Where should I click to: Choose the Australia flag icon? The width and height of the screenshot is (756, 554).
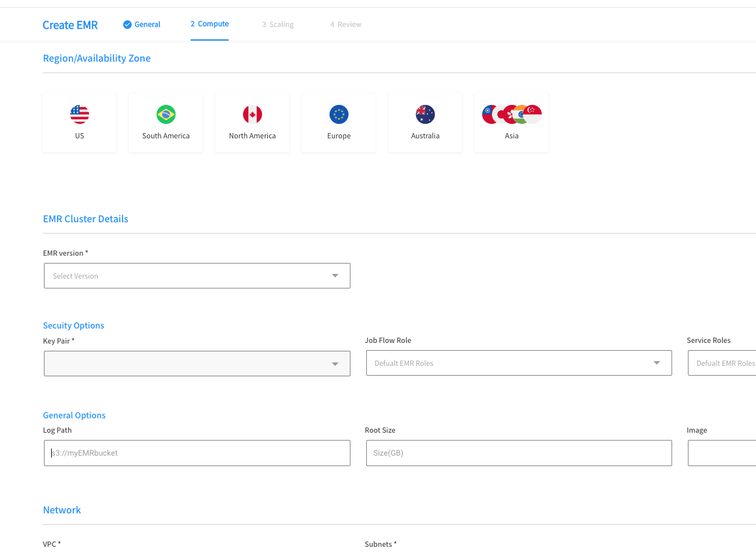(425, 115)
